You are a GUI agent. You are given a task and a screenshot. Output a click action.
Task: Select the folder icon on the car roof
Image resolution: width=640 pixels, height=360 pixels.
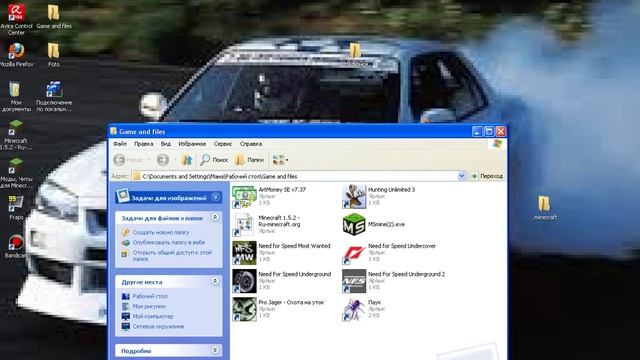pyautogui.click(x=355, y=51)
